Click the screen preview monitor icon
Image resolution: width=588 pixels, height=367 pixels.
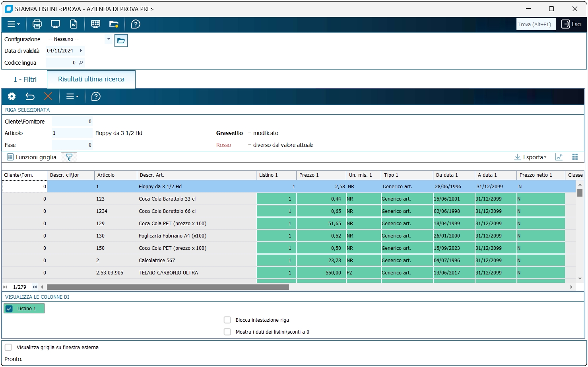pyautogui.click(x=55, y=24)
